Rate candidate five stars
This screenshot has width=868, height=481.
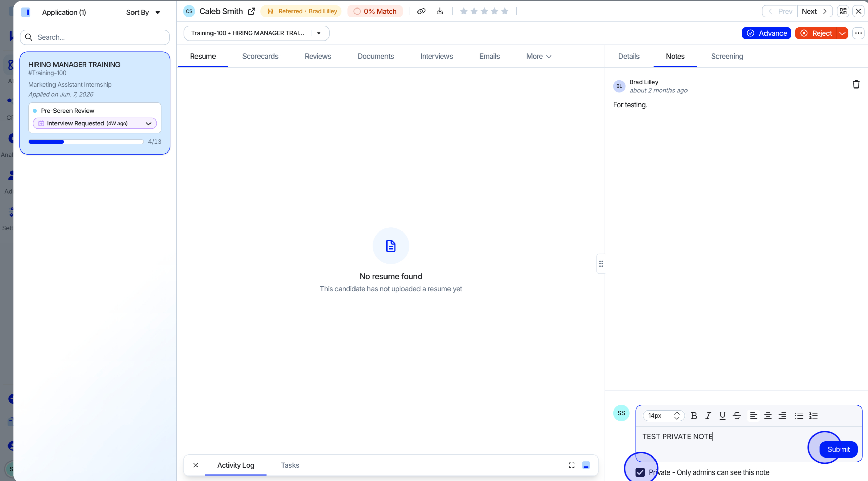tap(505, 11)
